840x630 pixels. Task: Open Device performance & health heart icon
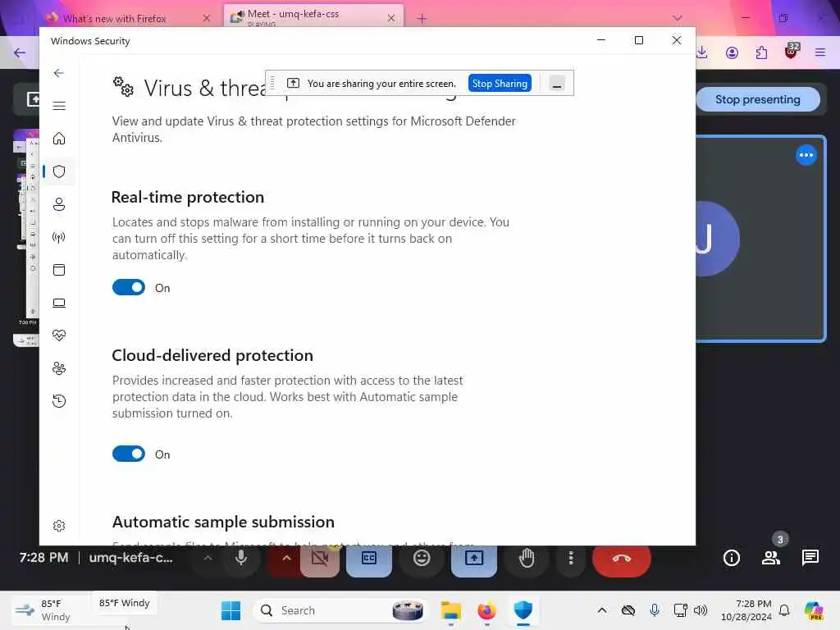click(59, 336)
